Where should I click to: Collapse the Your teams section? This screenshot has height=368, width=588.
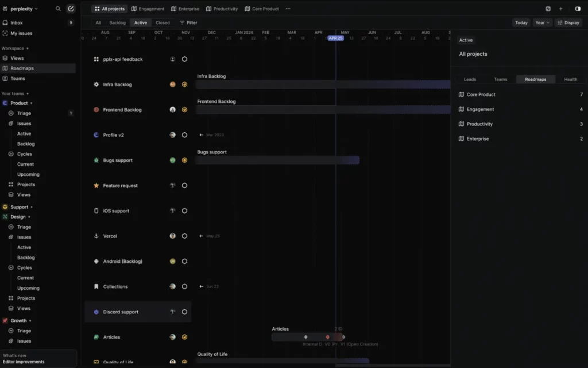[15, 94]
